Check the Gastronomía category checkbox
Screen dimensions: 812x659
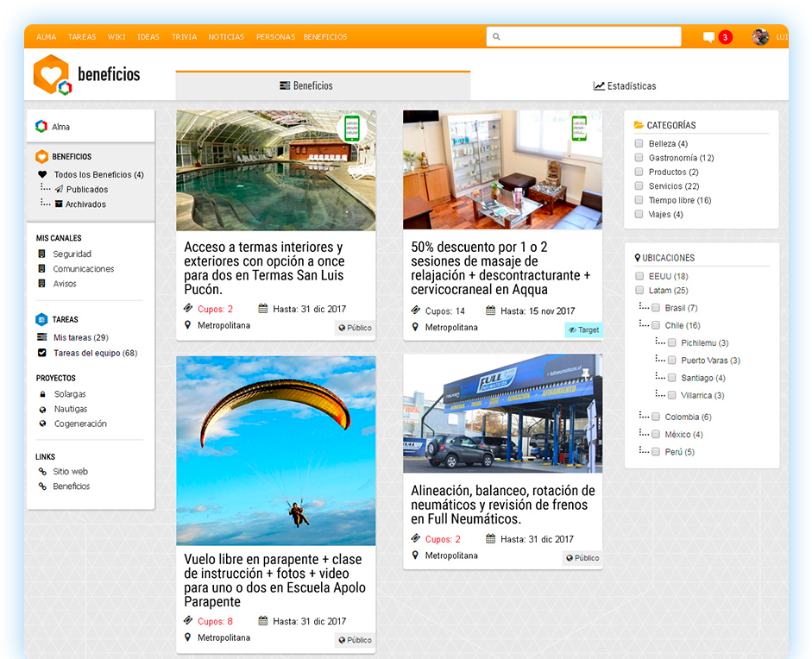pyautogui.click(x=639, y=157)
